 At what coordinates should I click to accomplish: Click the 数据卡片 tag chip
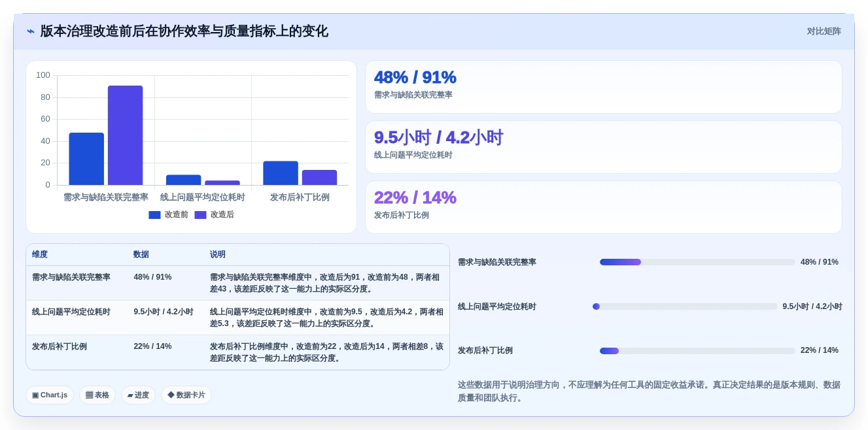[186, 395]
